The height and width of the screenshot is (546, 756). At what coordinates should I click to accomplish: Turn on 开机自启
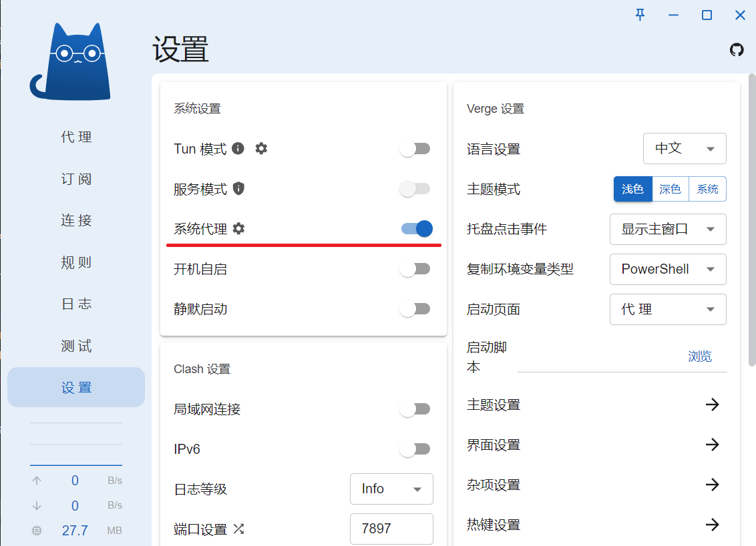pos(415,268)
